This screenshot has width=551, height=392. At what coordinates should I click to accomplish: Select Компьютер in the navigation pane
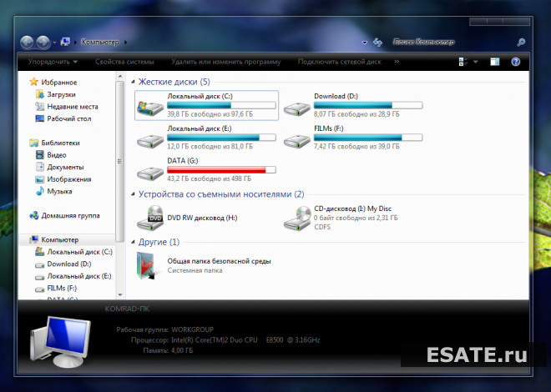pyautogui.click(x=60, y=239)
